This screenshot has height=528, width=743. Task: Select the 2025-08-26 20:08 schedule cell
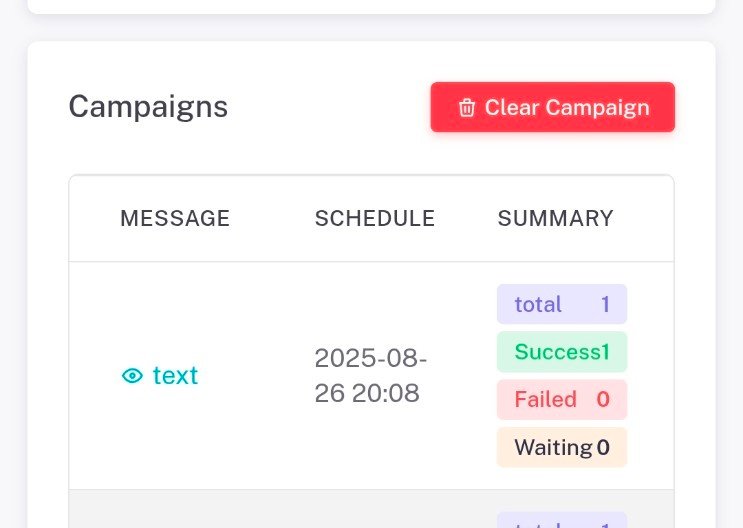[368, 375]
